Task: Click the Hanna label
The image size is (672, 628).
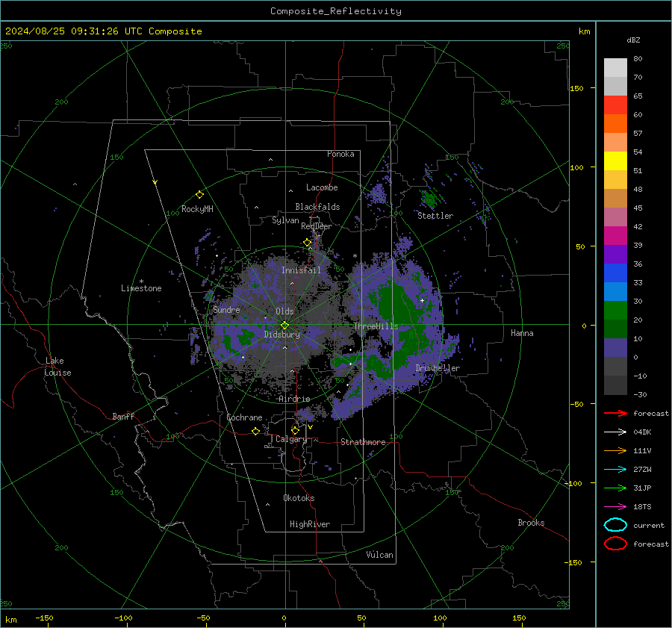Action: pos(522,333)
